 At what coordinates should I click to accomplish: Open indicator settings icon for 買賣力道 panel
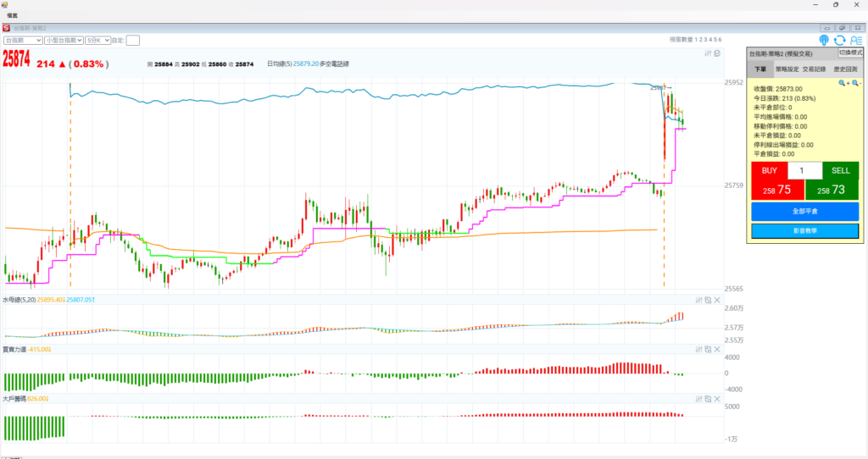click(699, 349)
